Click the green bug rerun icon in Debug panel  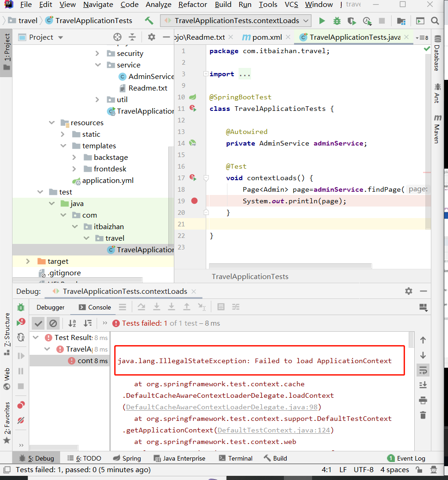tap(21, 307)
